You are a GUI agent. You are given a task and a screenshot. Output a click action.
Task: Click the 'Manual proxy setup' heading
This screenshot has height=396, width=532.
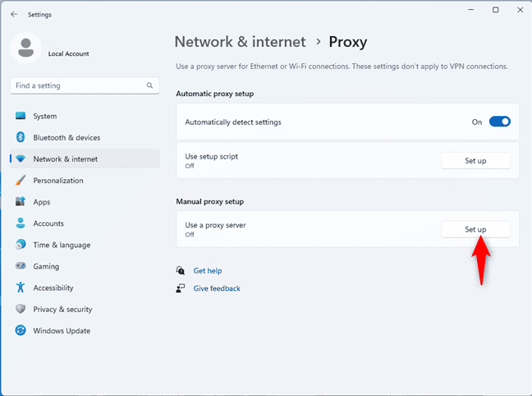(x=209, y=201)
